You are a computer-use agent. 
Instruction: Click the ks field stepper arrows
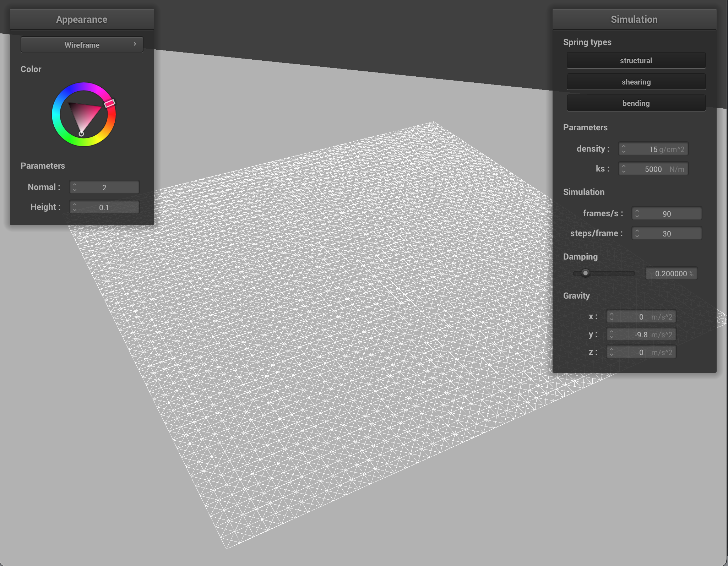click(x=624, y=169)
